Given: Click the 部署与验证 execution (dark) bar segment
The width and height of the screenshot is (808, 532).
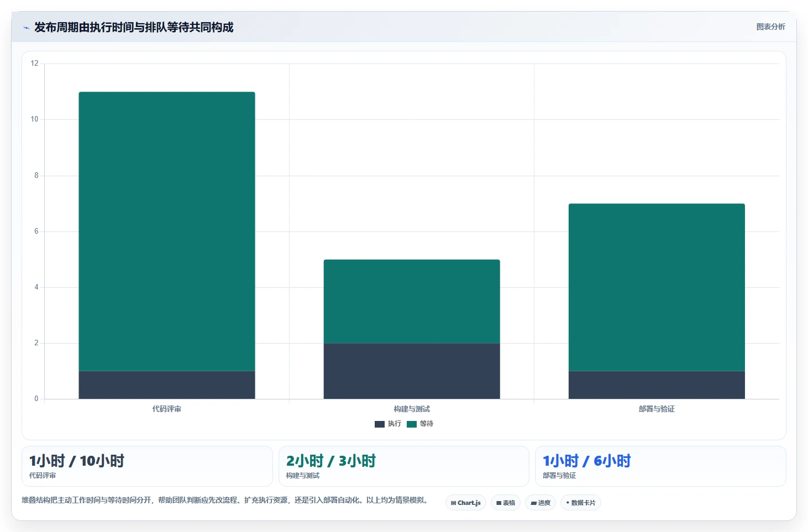Looking at the screenshot, I should click(657, 384).
